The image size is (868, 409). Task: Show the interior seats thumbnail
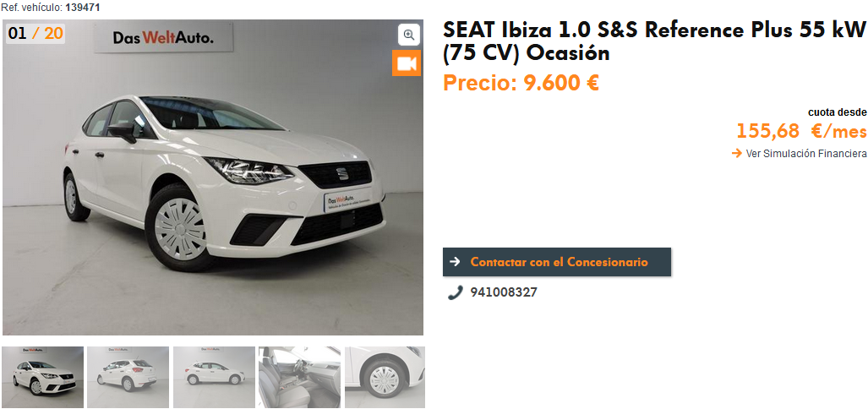[299, 377]
